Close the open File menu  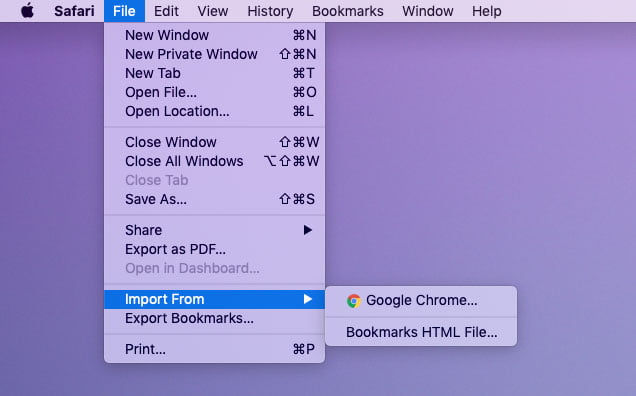(124, 11)
